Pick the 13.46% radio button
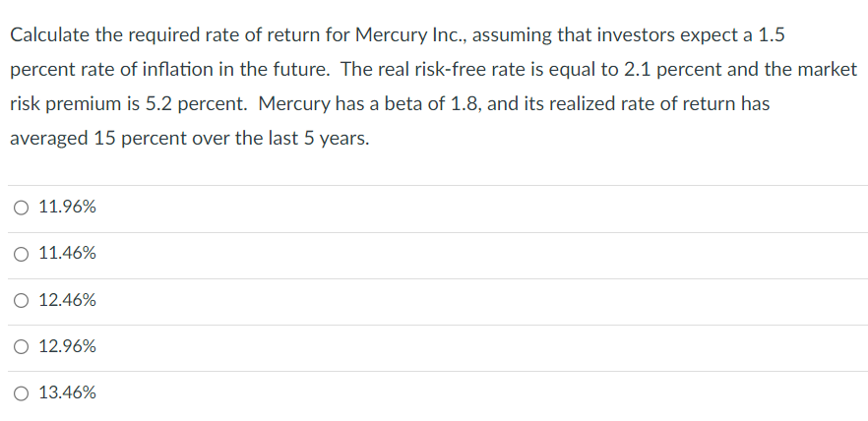868x421 pixels. click(22, 392)
